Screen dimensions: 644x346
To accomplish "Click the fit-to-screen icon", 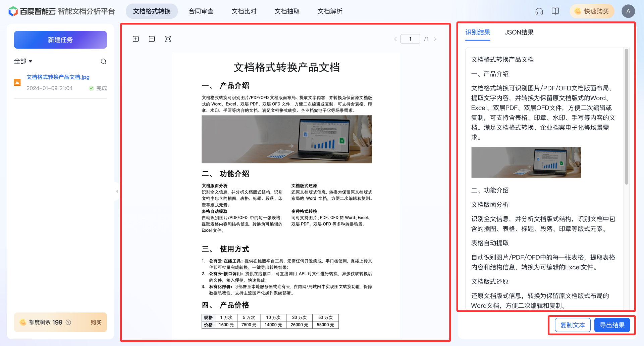I will pos(168,39).
